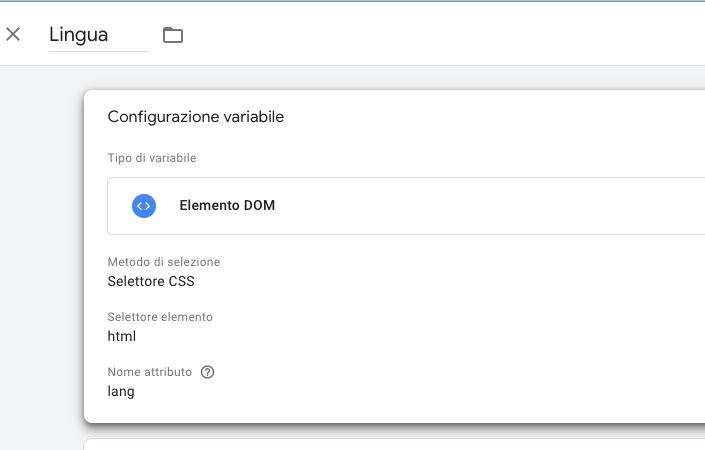Edit the html element selector value
The height and width of the screenshot is (450, 705).
point(121,336)
